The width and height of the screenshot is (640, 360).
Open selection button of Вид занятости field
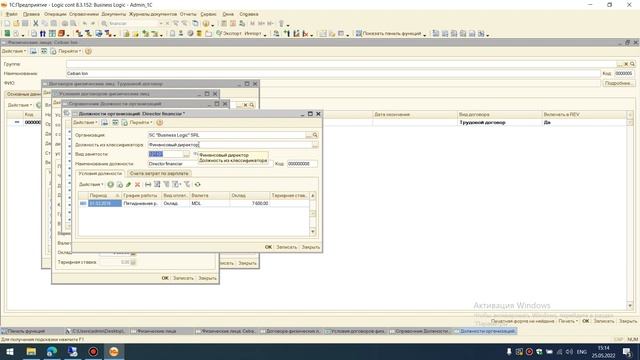click(x=186, y=154)
